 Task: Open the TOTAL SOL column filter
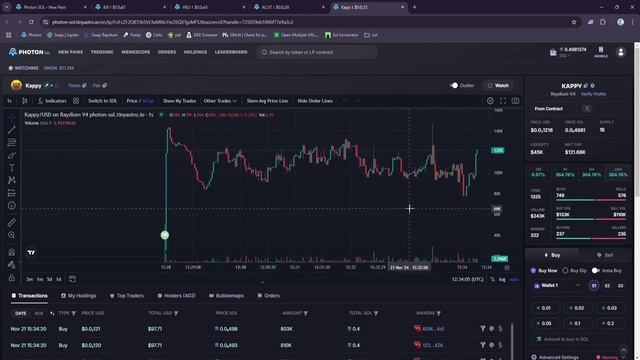[376, 313]
